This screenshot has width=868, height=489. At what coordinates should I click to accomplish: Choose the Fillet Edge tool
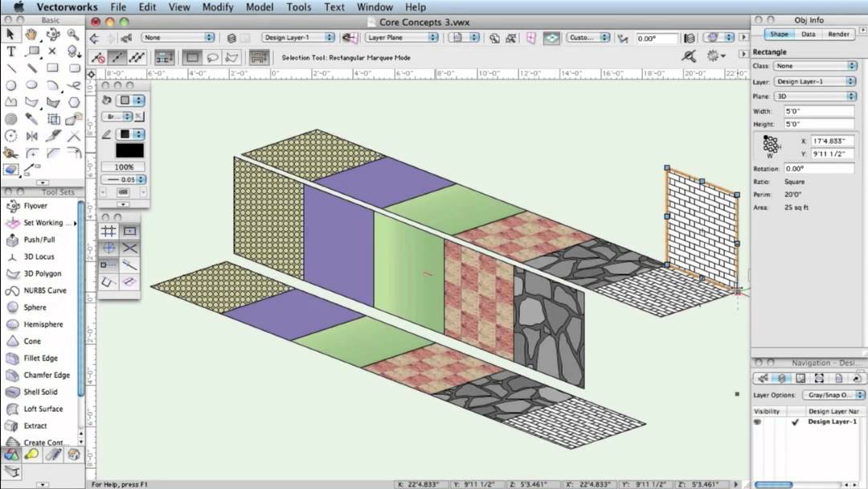[x=39, y=358]
